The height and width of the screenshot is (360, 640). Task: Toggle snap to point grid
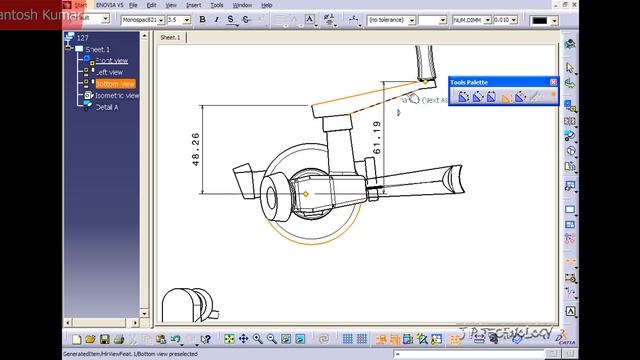tap(362, 339)
